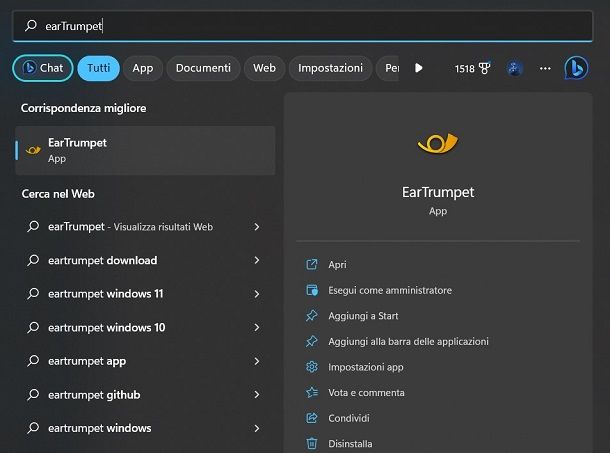This screenshot has height=453, width=610.
Task: Click the pin icon next to Aggiungi a Start
Action: pyautogui.click(x=312, y=316)
